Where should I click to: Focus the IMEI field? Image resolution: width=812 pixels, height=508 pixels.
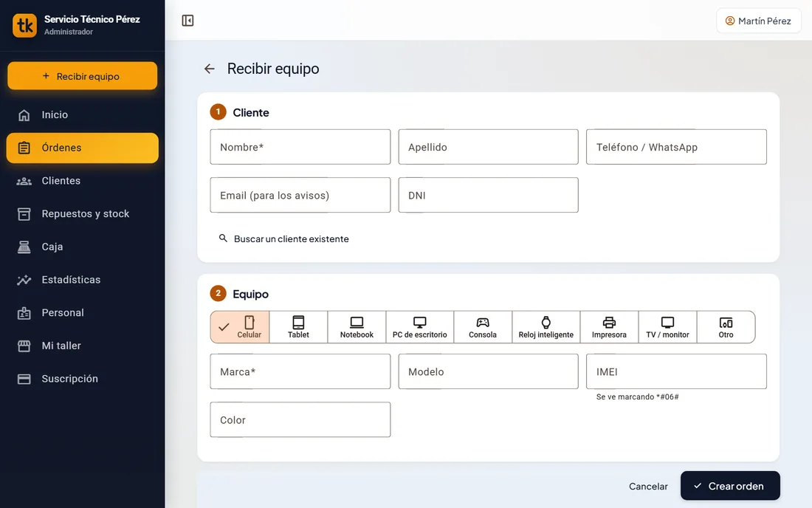(x=676, y=372)
